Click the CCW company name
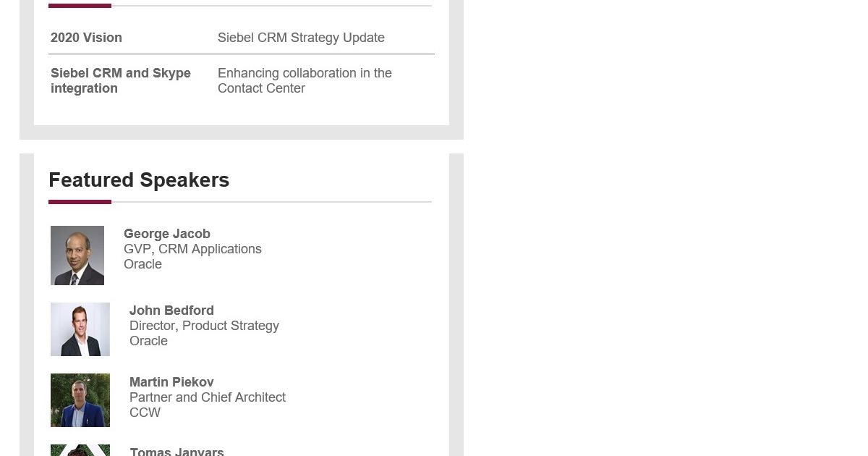 coord(145,413)
